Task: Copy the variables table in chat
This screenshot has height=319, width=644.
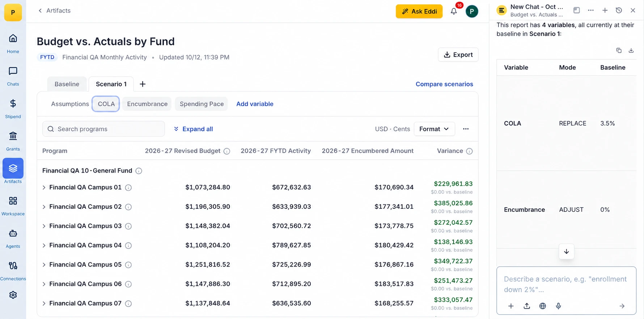Action: (x=619, y=51)
